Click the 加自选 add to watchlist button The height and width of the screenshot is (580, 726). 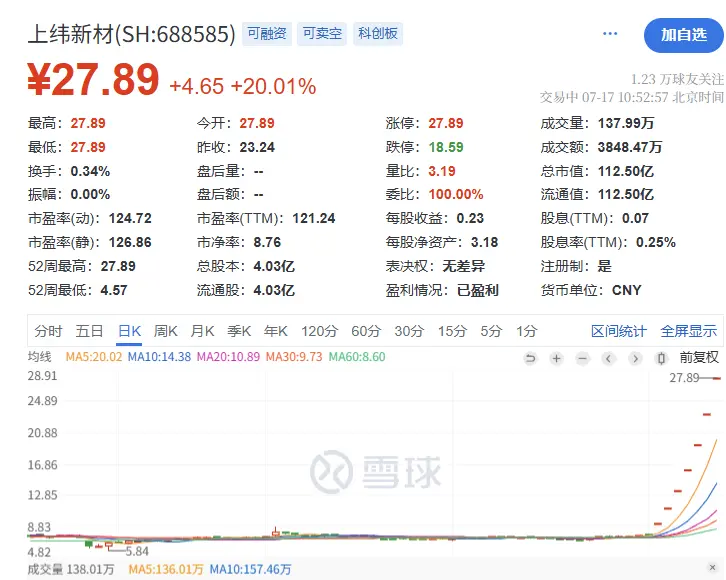(684, 35)
